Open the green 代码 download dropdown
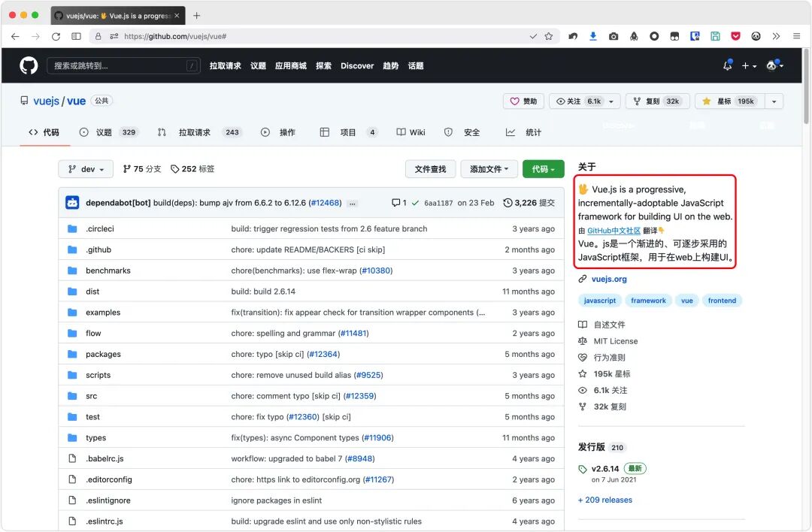 coord(544,169)
